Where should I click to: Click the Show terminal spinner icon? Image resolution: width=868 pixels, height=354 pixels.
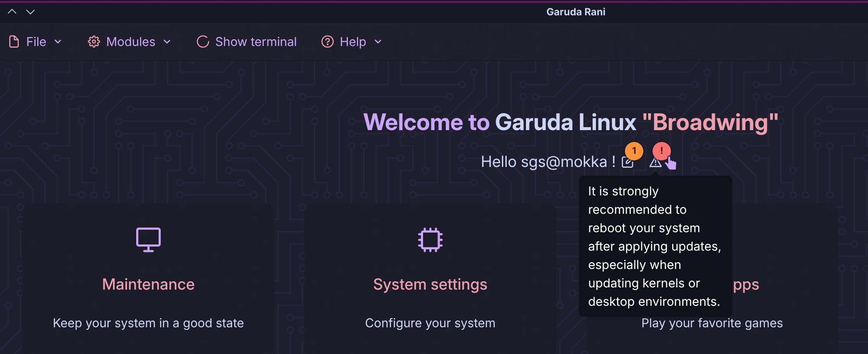click(203, 42)
